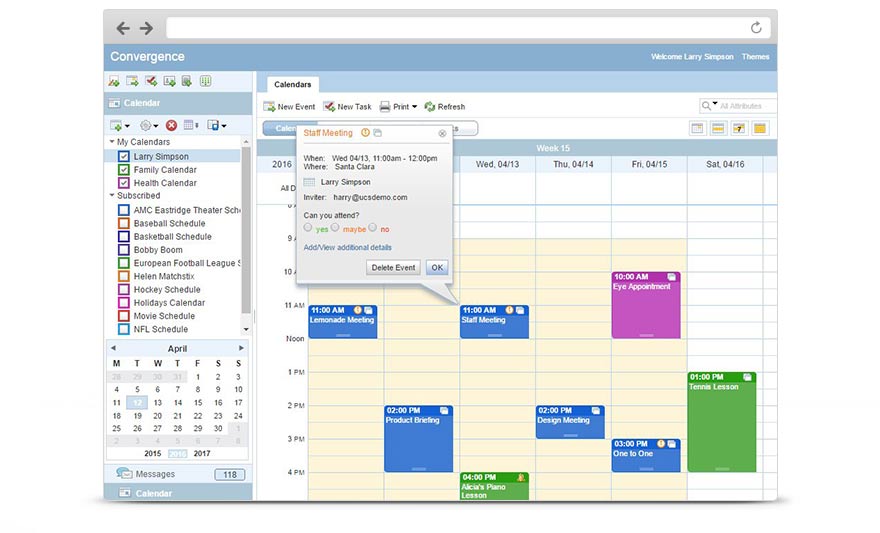Open the new calendar dropdown arrow
Viewport: 880px width, 533px height.
[127, 126]
